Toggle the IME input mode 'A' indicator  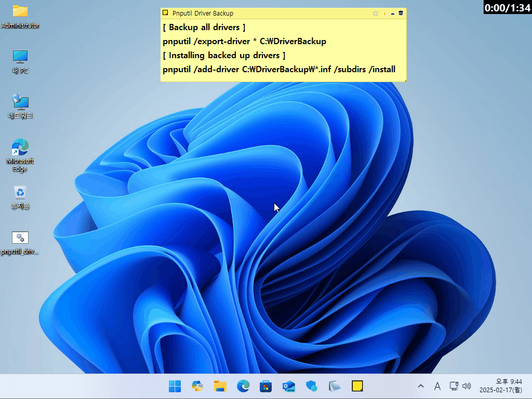pos(437,386)
